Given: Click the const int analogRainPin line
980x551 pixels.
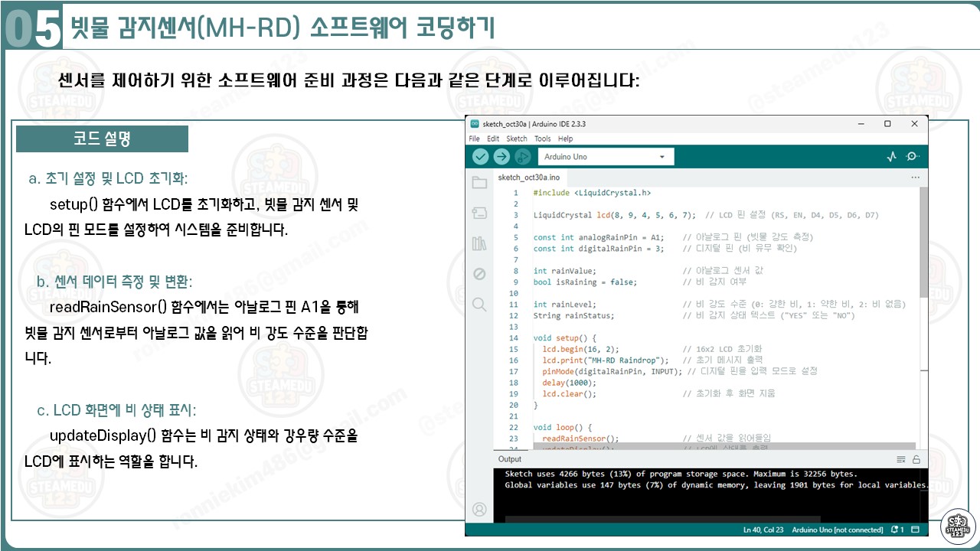Looking at the screenshot, I should (x=674, y=237).
